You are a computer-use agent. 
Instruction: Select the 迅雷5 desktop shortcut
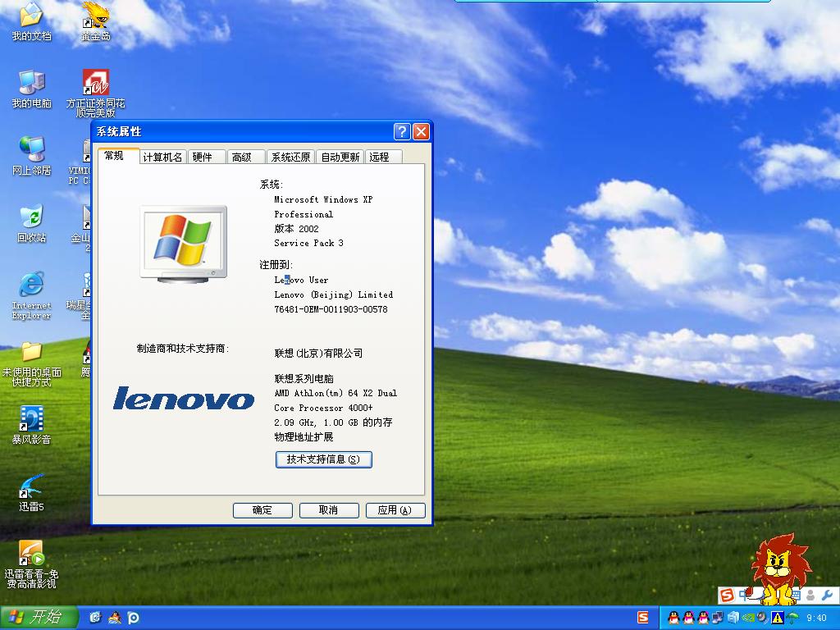(31, 493)
